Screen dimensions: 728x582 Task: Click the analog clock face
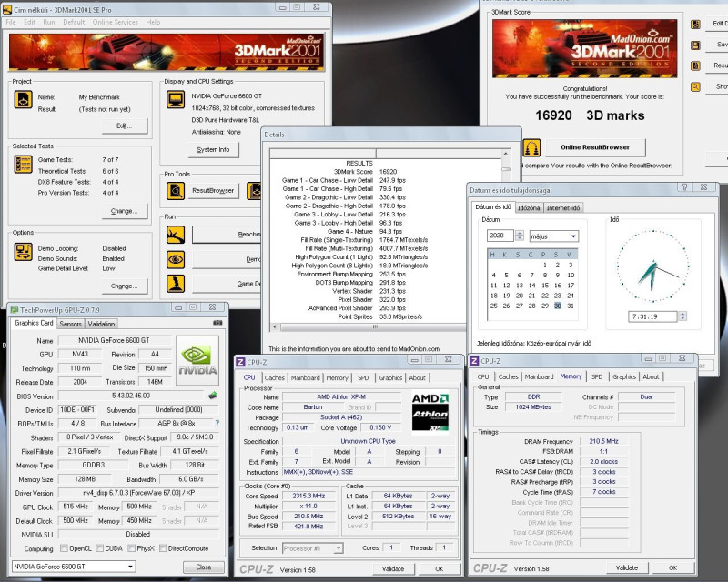[x=653, y=266]
